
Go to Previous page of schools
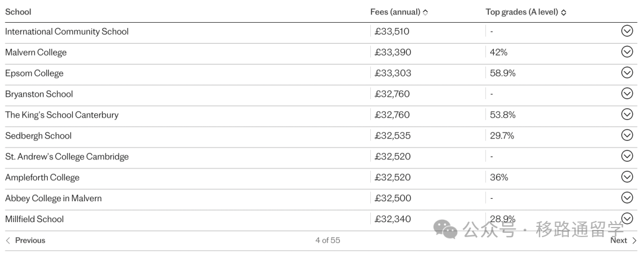[26, 241]
